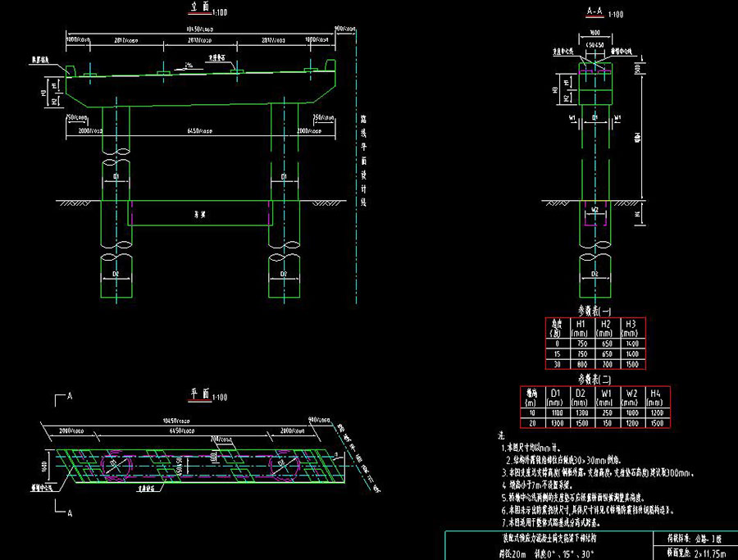Click the H2 (mm) header in parameter table one
The image size is (738, 560).
(x=605, y=328)
